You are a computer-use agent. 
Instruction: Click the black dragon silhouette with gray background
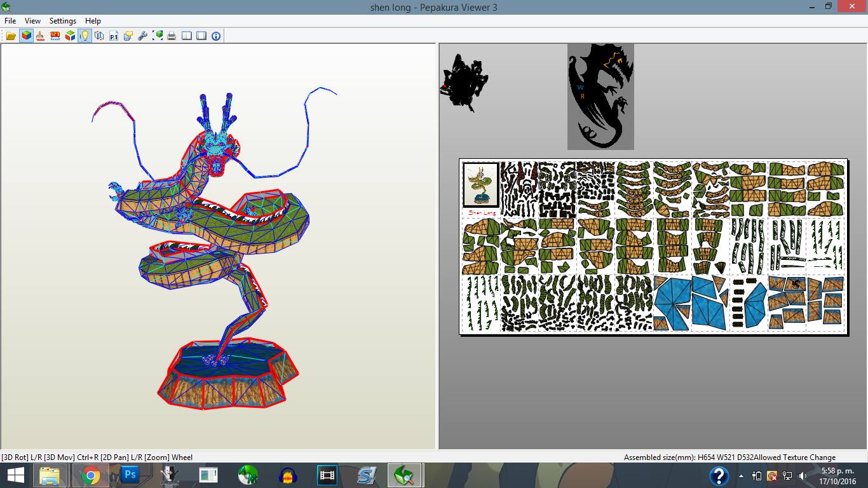pyautogui.click(x=600, y=97)
